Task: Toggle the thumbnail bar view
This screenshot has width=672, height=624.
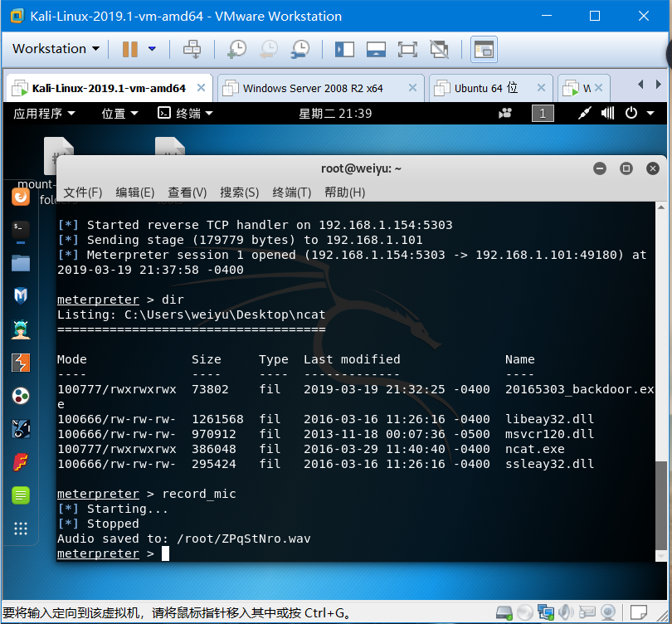Action: click(376, 49)
